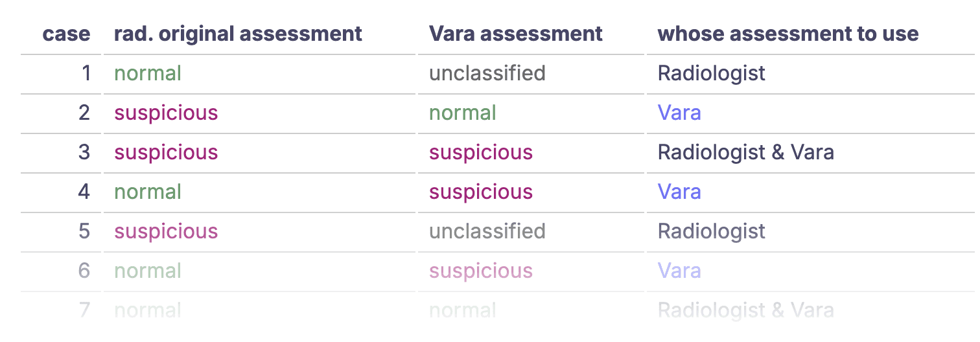Select case number 1 cell

86,73
